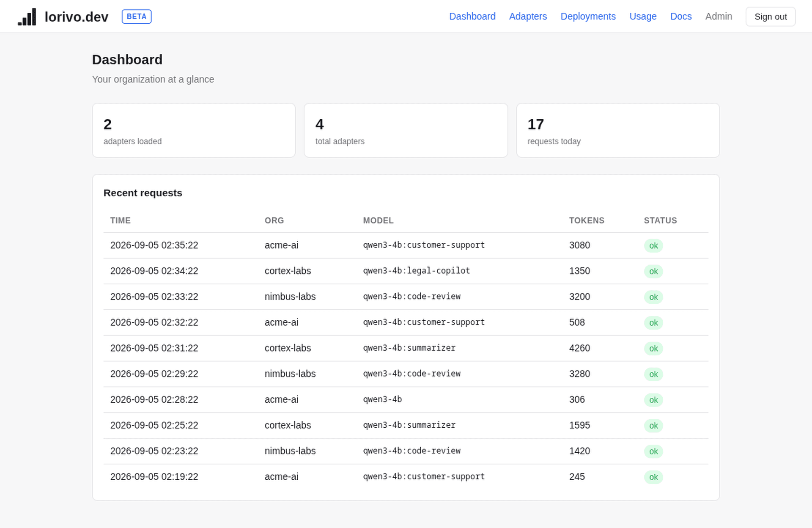Click cortex-labs org in the 02:31:22 row

[288, 348]
